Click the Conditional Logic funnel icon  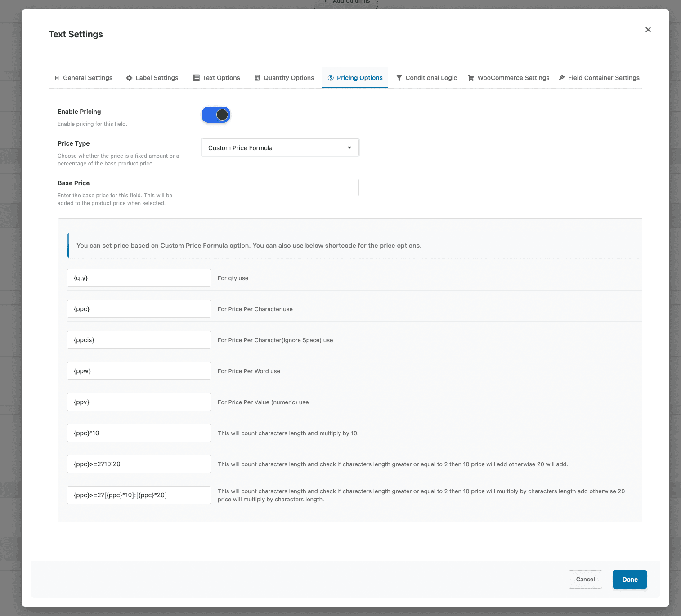pos(399,78)
